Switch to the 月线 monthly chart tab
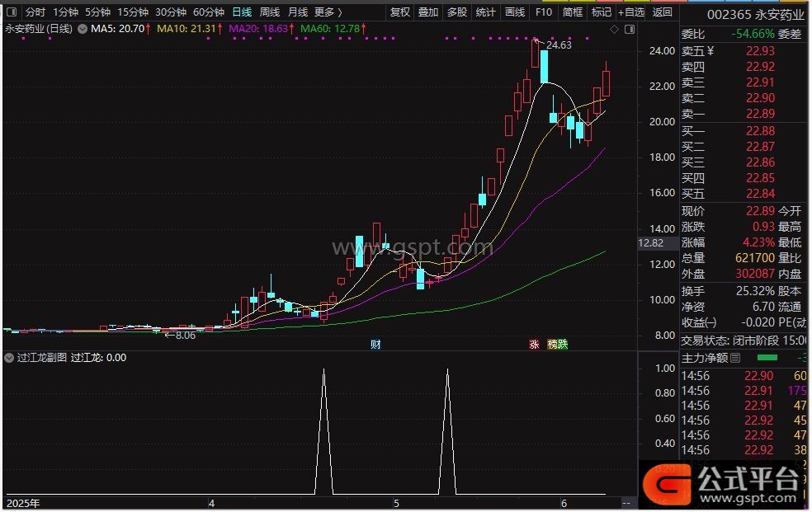The height and width of the screenshot is (512, 812). (298, 12)
